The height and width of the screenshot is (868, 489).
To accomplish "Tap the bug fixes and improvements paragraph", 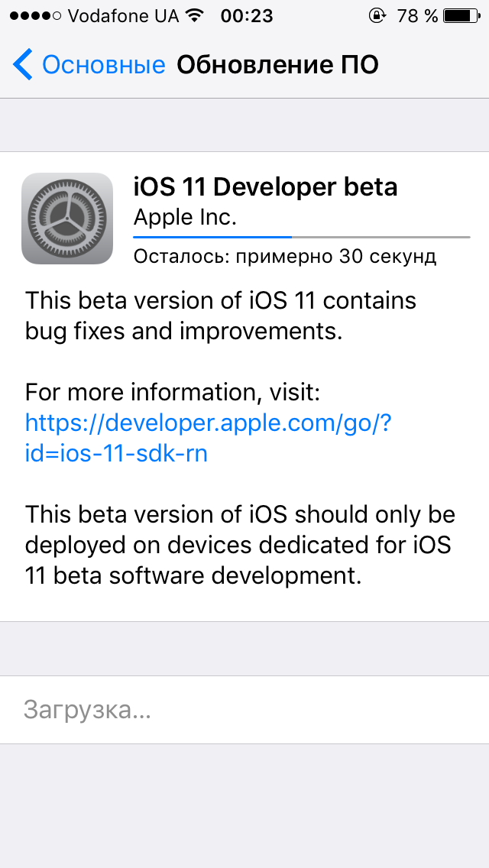I will click(x=220, y=316).
